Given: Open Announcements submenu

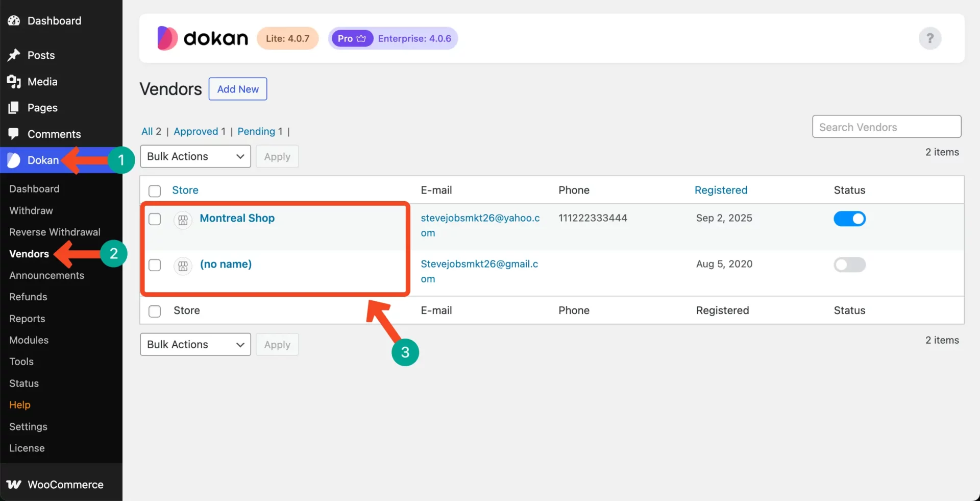Looking at the screenshot, I should pos(46,275).
